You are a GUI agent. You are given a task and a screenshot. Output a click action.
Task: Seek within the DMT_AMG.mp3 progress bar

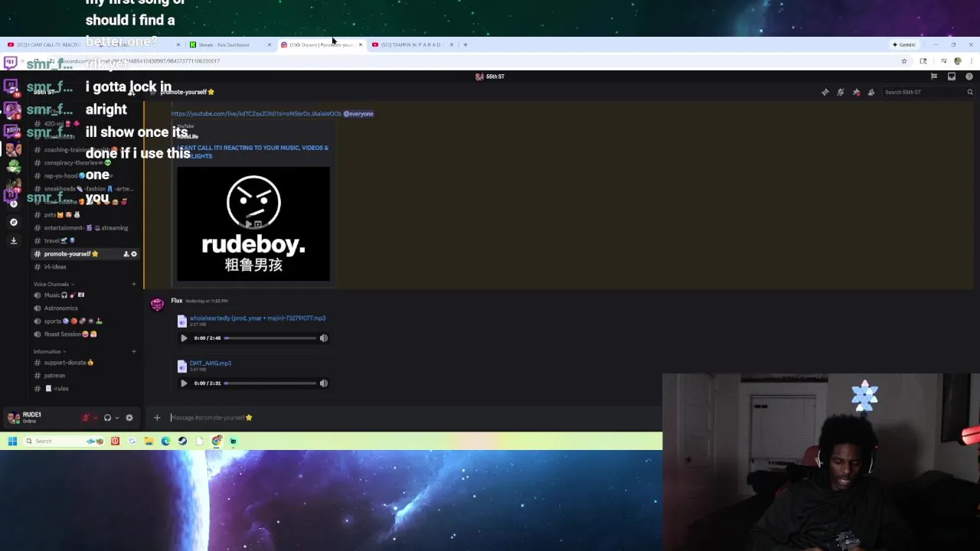(x=270, y=383)
